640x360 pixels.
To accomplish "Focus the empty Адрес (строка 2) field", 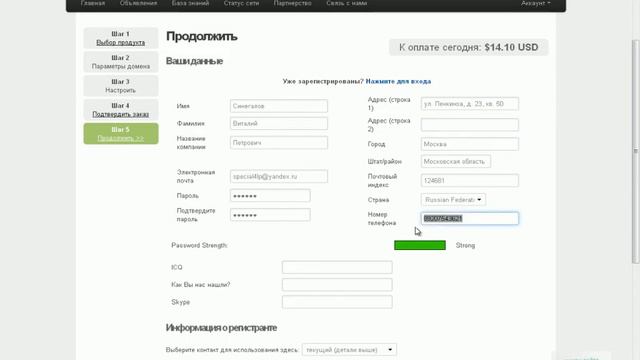I will click(x=470, y=124).
